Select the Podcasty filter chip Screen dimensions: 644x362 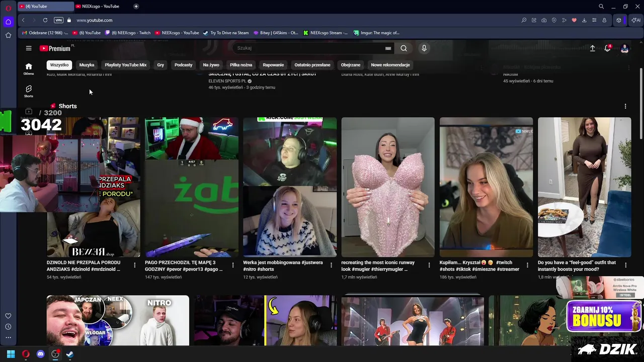pos(184,65)
